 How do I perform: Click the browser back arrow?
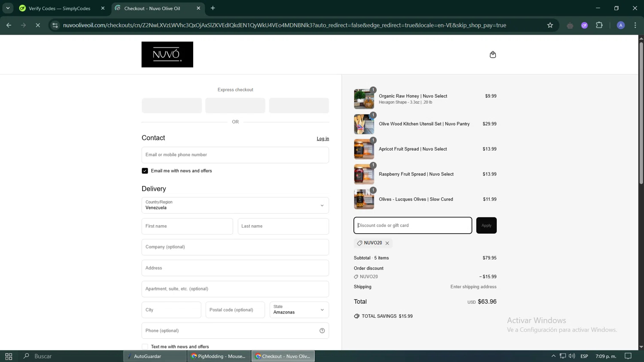click(x=9, y=25)
